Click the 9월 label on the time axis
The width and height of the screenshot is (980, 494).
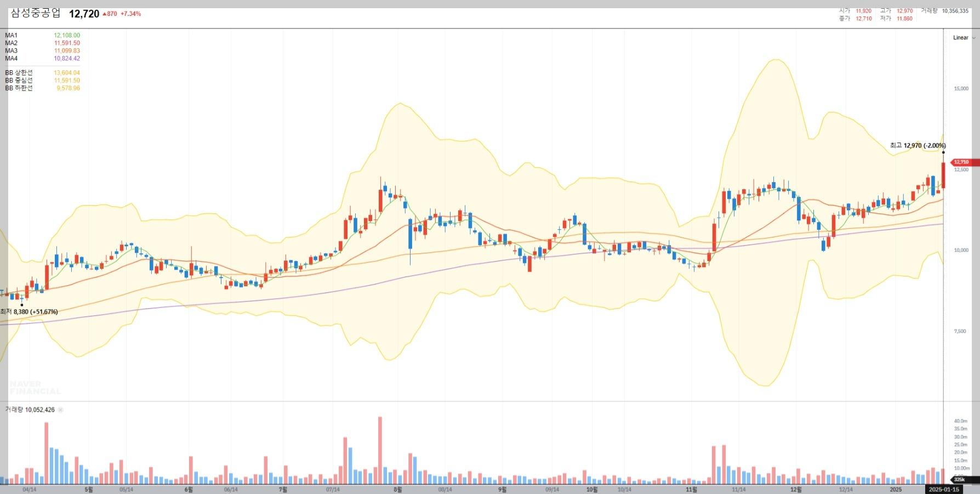click(x=502, y=490)
